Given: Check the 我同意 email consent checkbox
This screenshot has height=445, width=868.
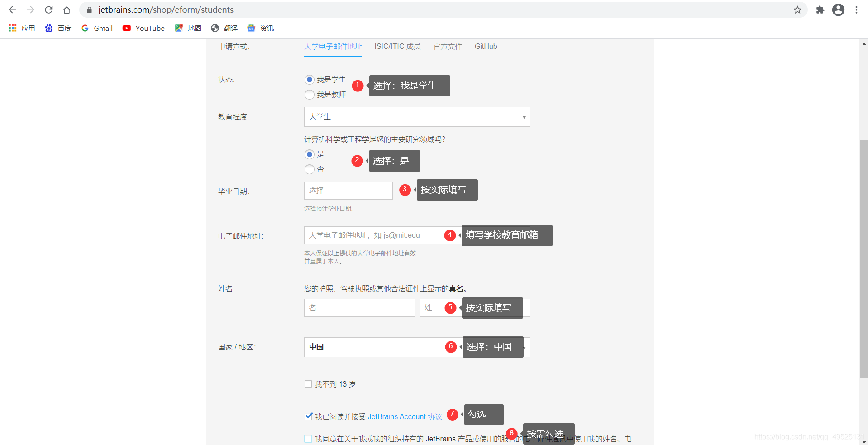Looking at the screenshot, I should 308,439.
